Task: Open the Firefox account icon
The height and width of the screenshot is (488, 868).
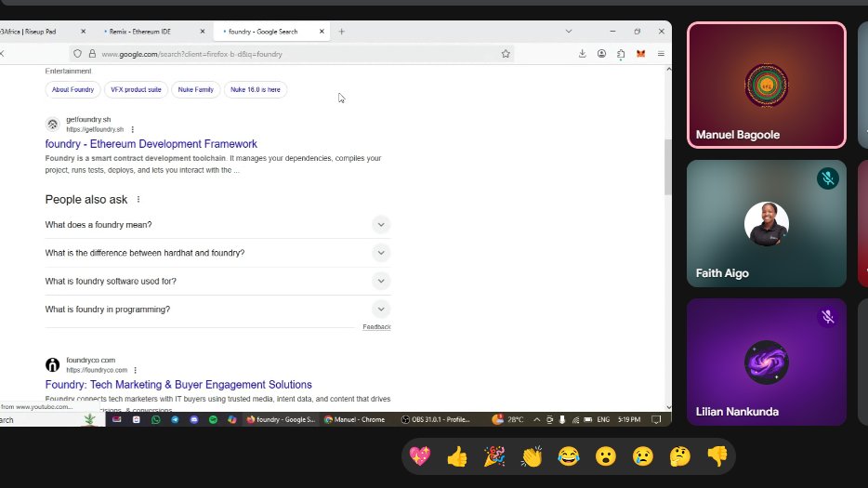Action: [601, 54]
